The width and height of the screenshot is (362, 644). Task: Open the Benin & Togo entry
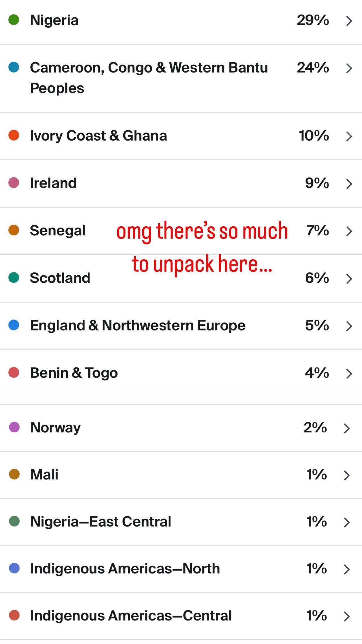[x=74, y=373]
